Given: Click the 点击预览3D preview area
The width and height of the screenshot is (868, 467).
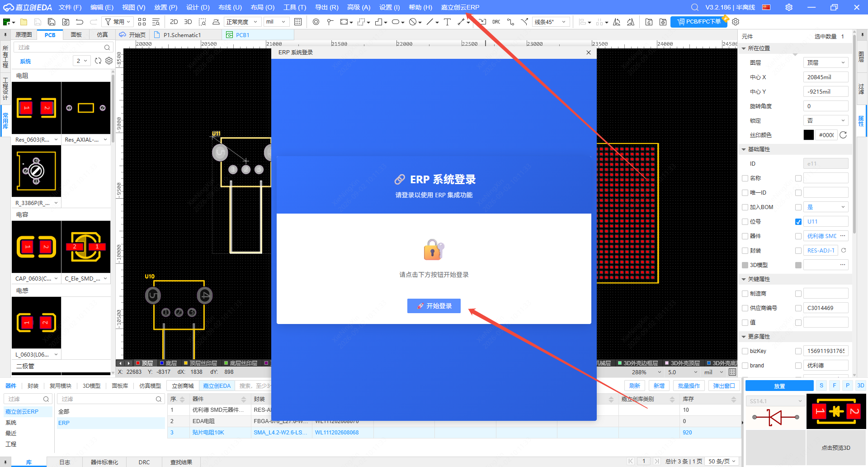Looking at the screenshot, I should (x=836, y=448).
